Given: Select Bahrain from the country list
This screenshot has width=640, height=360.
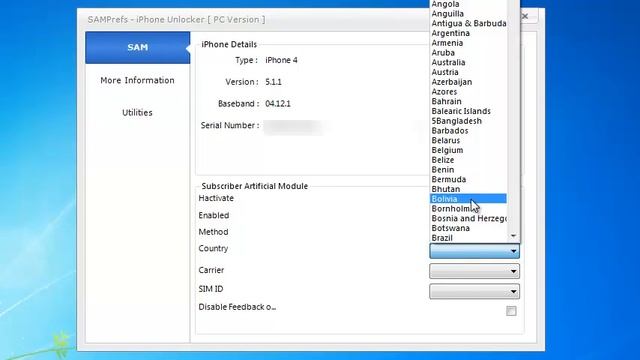Looking at the screenshot, I should (x=469, y=102).
